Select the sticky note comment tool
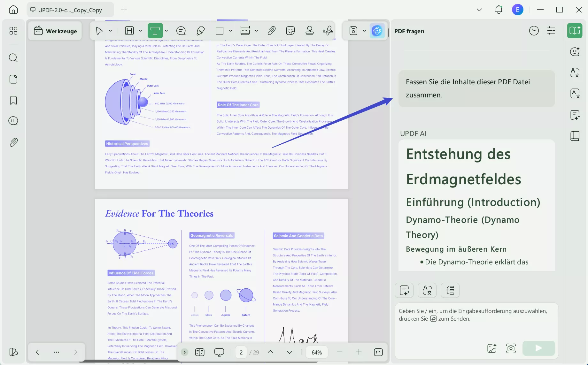 (181, 31)
